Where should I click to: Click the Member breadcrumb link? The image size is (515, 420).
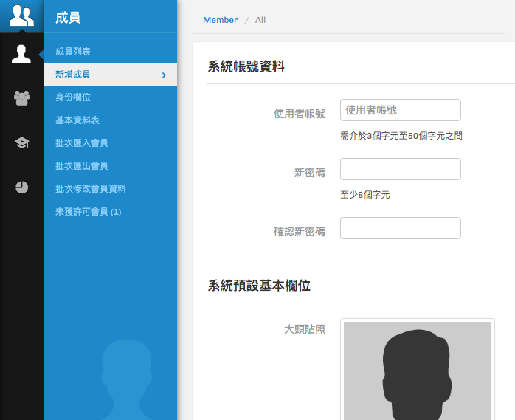click(221, 20)
